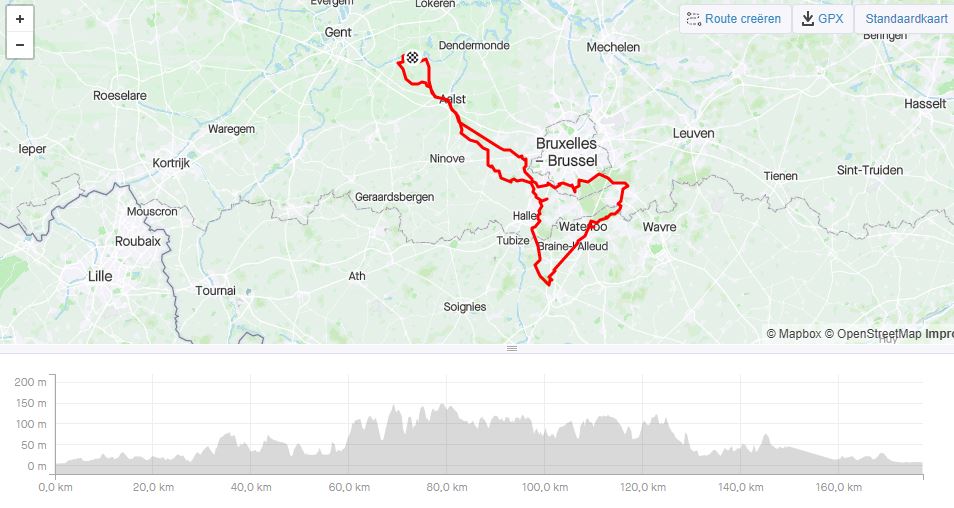Open the Mapbox attribution link
Viewport: 954px width, 508px height.
[x=793, y=333]
